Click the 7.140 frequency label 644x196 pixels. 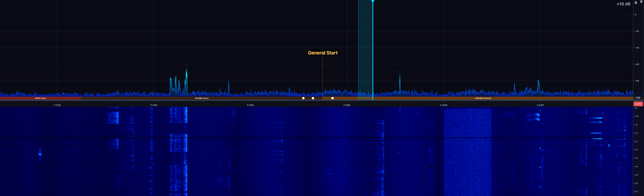[x=153, y=105]
